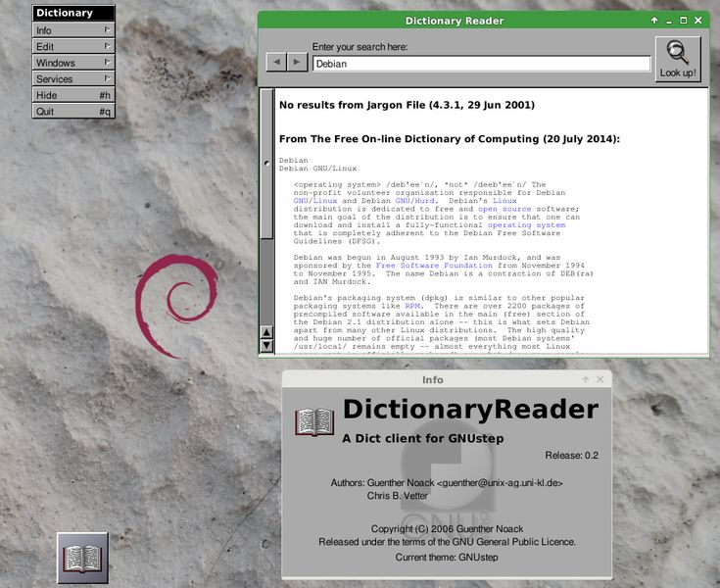Select Hide from the Dictionary menu
The height and width of the screenshot is (588, 720).
pyautogui.click(x=73, y=95)
